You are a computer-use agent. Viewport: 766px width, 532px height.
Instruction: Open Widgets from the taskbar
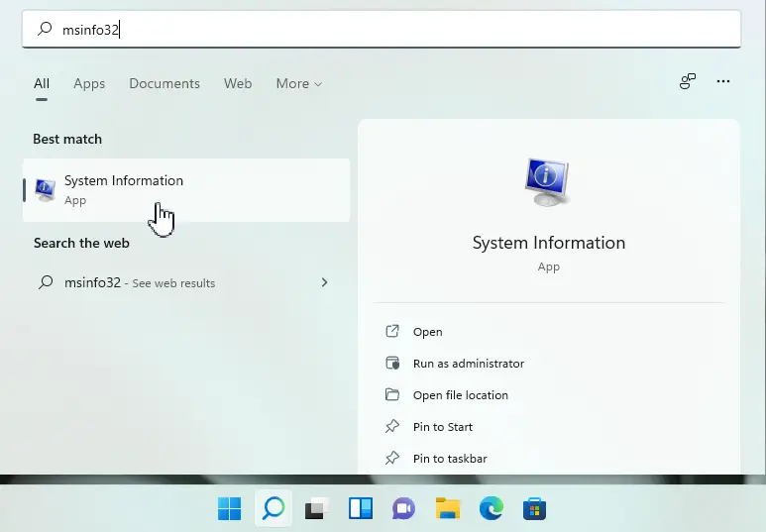[x=361, y=509]
